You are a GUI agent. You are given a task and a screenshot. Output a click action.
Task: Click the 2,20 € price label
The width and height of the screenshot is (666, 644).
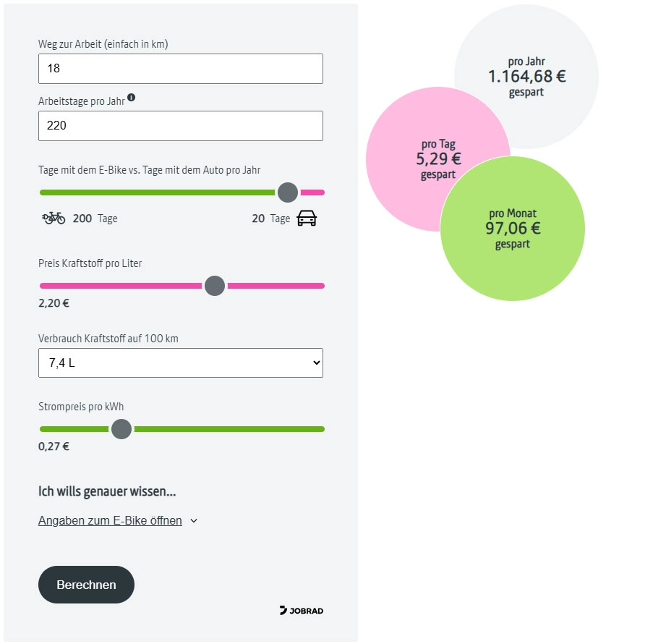click(53, 303)
